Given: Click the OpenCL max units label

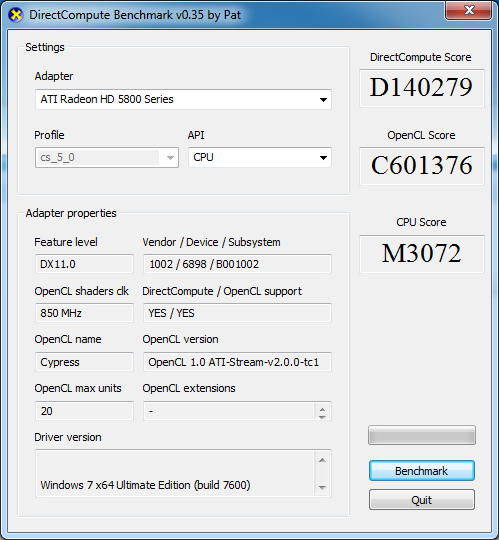Looking at the screenshot, I should pos(78,388).
